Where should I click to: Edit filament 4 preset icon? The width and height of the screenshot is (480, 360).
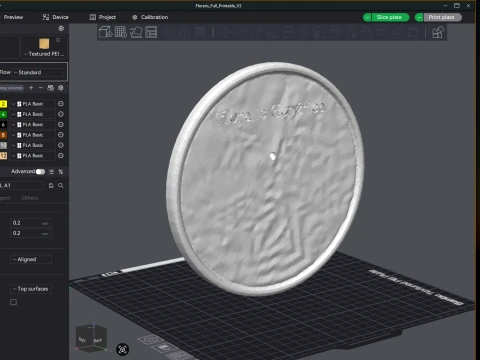[x=61, y=114]
